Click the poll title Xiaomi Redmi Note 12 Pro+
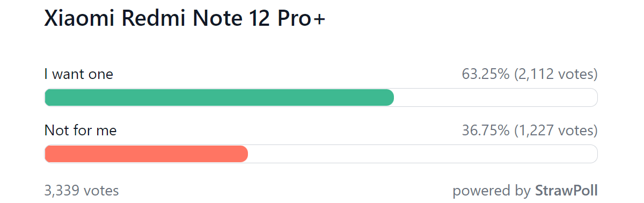 click(185, 18)
